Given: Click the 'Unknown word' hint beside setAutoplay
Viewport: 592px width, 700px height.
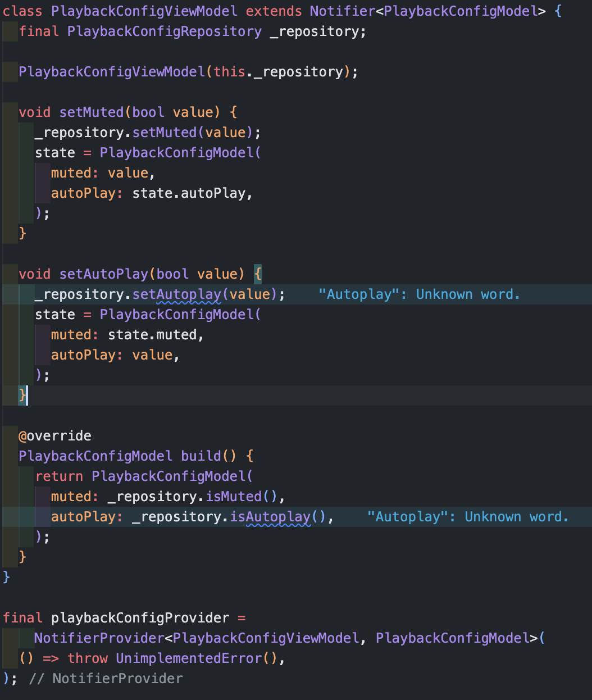Looking at the screenshot, I should [x=419, y=294].
